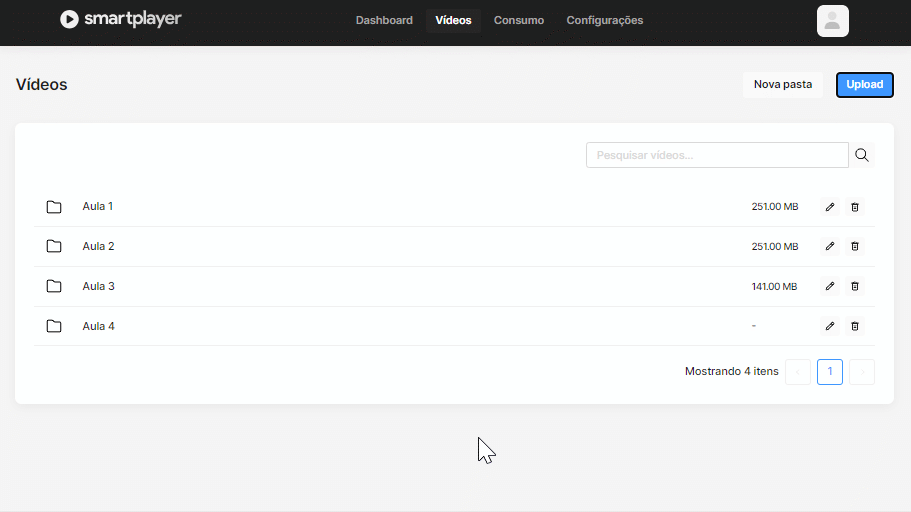Click the Mostrando 4 itens text
Image resolution: width=911 pixels, height=512 pixels.
(x=731, y=371)
